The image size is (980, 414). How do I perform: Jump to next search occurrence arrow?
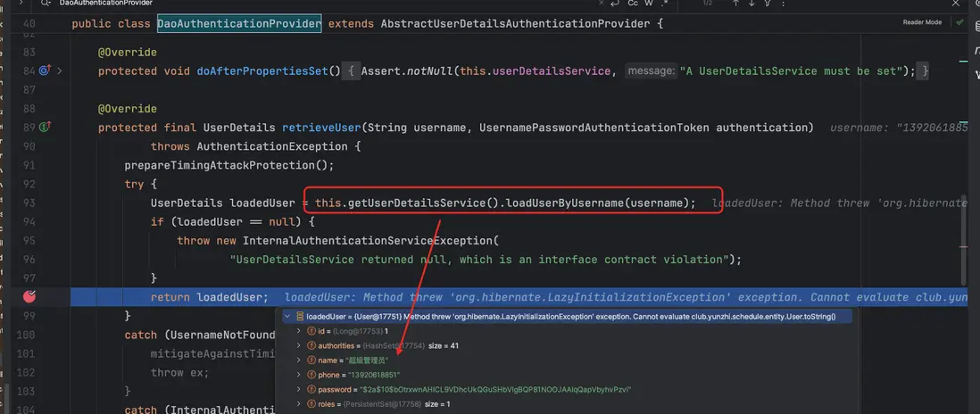752,3
